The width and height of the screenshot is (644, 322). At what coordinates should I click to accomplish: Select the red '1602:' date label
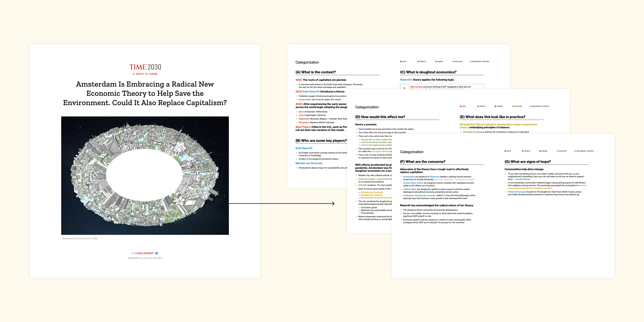tap(299, 80)
